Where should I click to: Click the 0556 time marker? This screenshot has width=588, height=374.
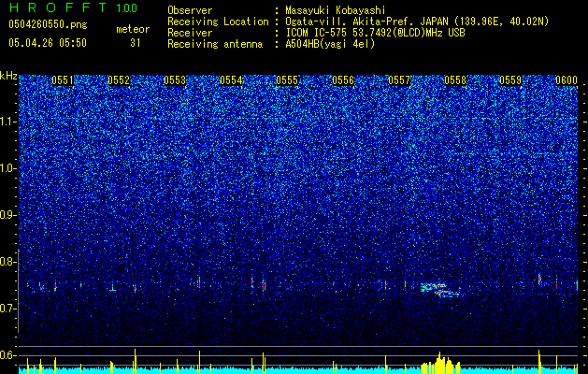(x=343, y=80)
